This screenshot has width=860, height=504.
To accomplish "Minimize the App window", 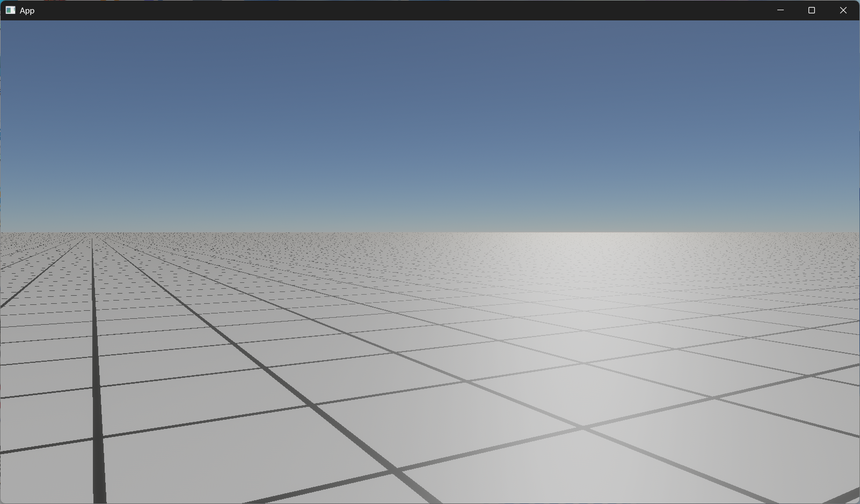I will [x=780, y=10].
